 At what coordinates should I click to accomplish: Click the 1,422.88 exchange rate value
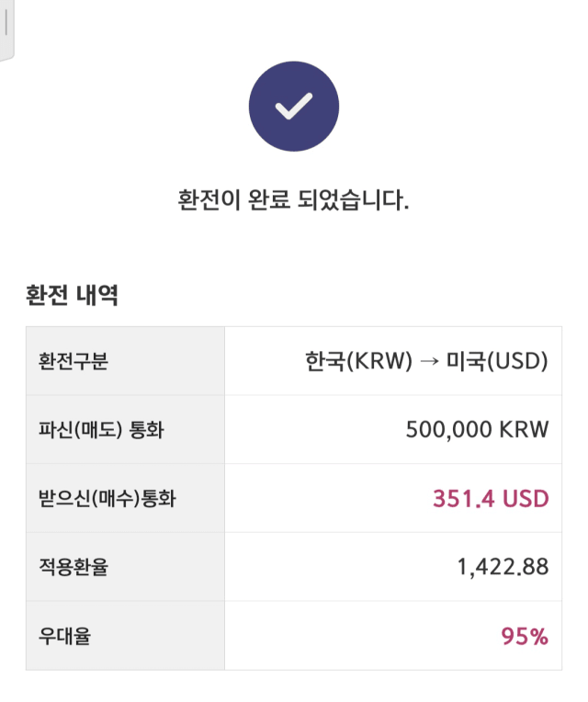coord(503,567)
